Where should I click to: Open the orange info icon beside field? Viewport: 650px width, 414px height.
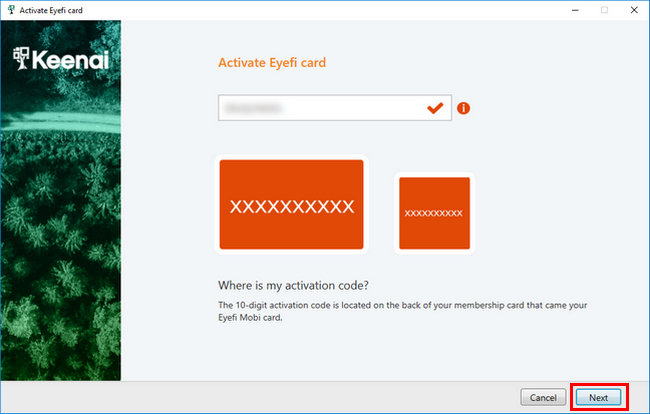463,108
